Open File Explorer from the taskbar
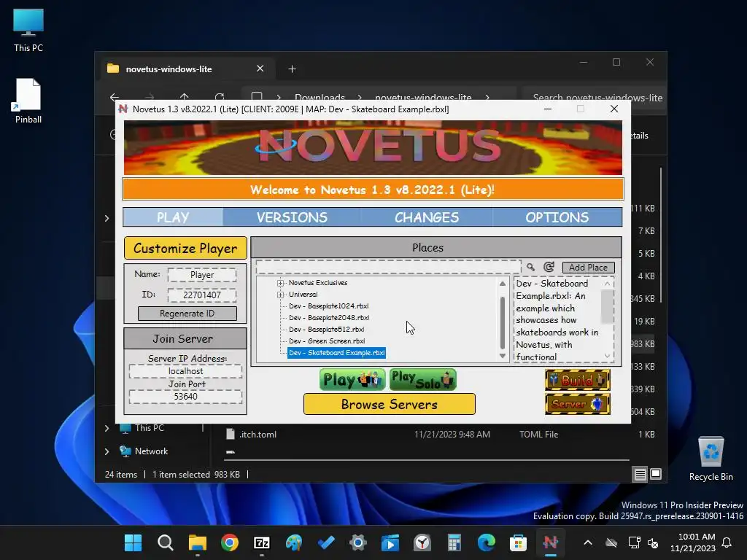Viewport: 747px width, 560px height. pos(197,542)
